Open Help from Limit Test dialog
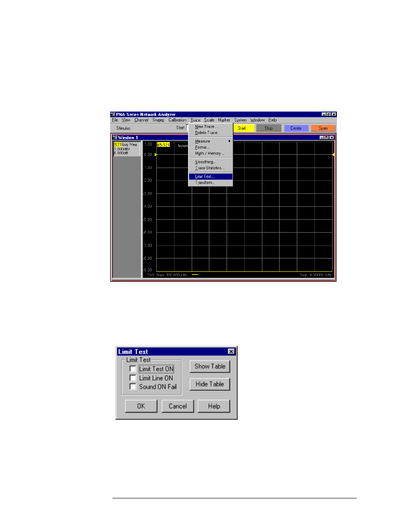Viewport: 411px width, 532px height. click(214, 406)
